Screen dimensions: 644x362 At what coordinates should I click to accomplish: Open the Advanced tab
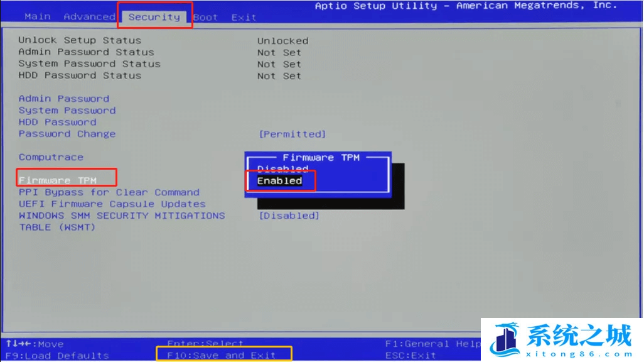click(89, 16)
